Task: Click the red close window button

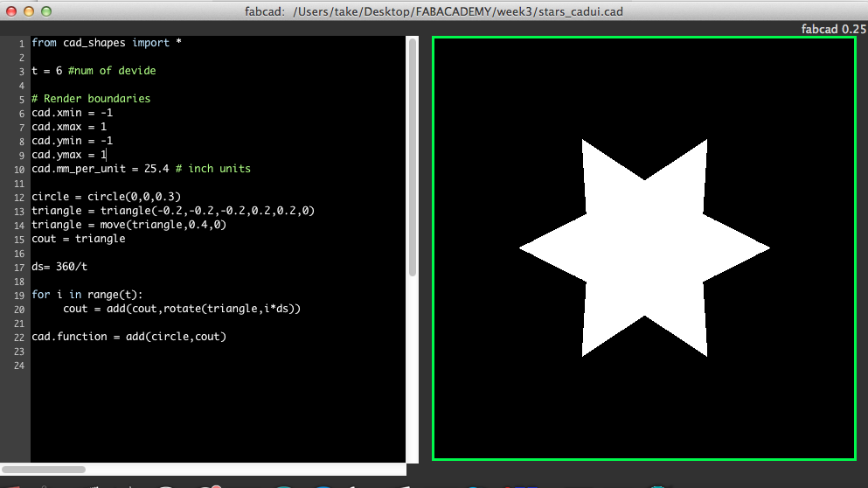Action: tap(11, 11)
